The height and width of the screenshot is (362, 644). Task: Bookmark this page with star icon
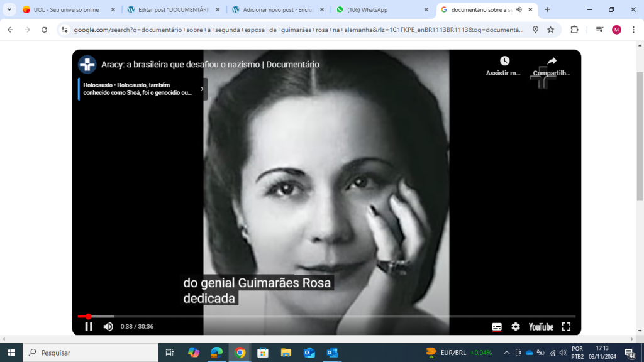pos(551,30)
